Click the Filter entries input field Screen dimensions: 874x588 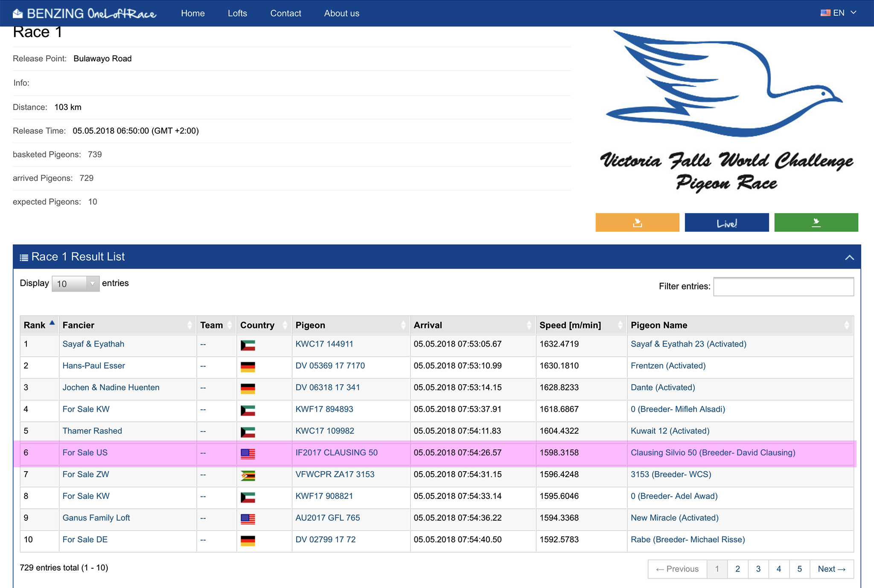point(783,287)
